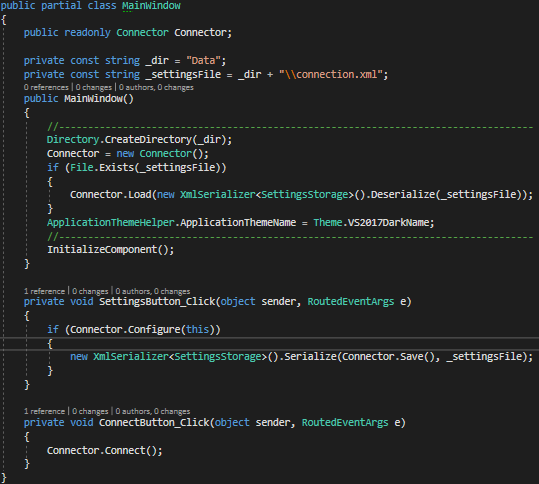
Task: Click the ApplicationThemeHelper identifier
Action: (111, 222)
